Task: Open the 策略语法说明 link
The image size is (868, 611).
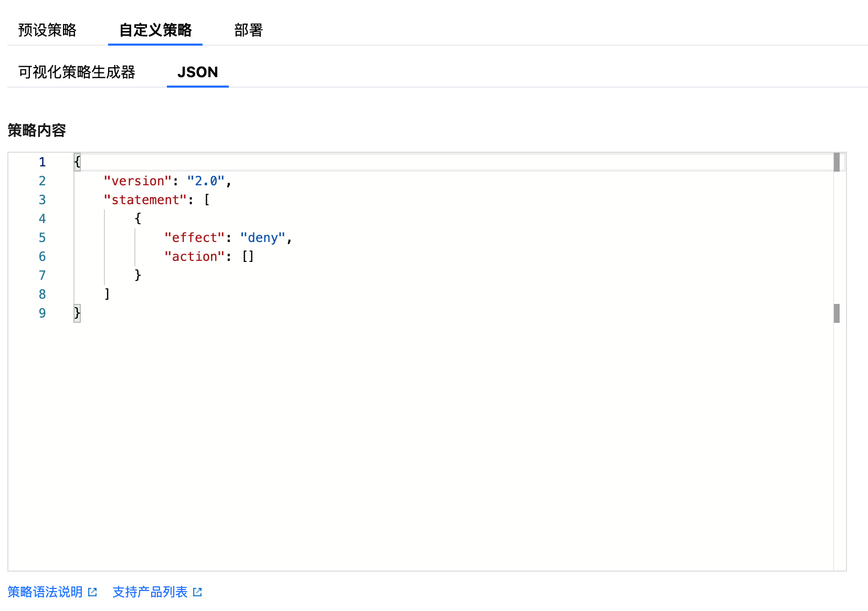Action: click(45, 592)
